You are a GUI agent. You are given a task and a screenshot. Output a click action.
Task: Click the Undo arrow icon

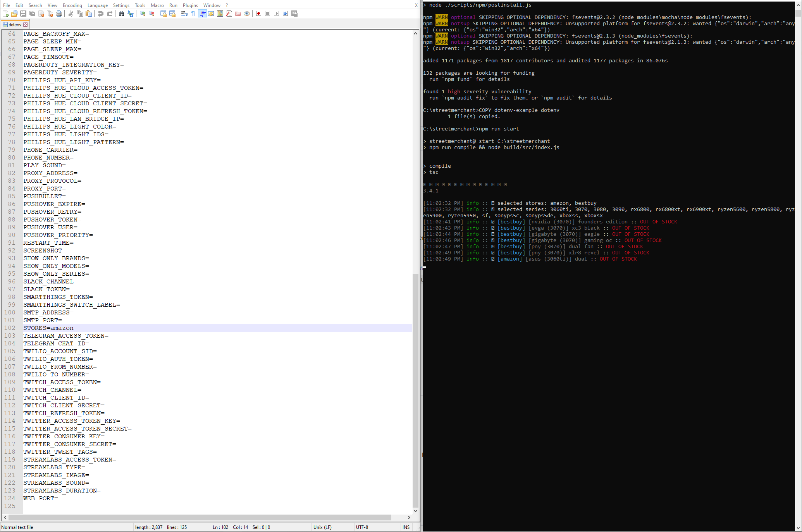[x=100, y=14]
